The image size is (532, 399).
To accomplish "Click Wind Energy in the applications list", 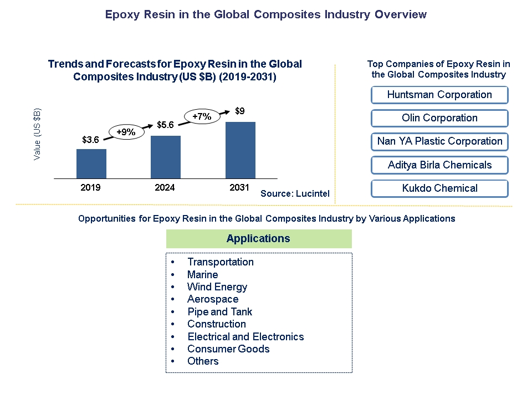I will tap(217, 287).
